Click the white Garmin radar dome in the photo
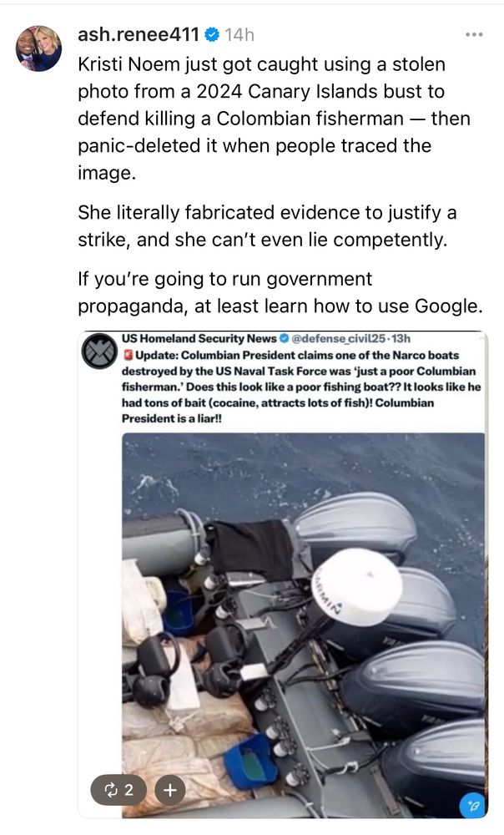The height and width of the screenshot is (835, 504). point(356,587)
